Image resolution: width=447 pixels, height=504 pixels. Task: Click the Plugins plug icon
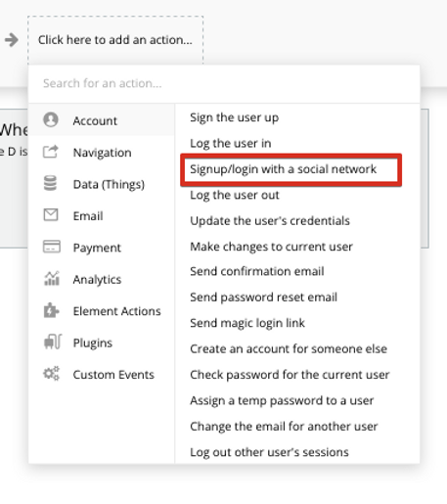[52, 342]
